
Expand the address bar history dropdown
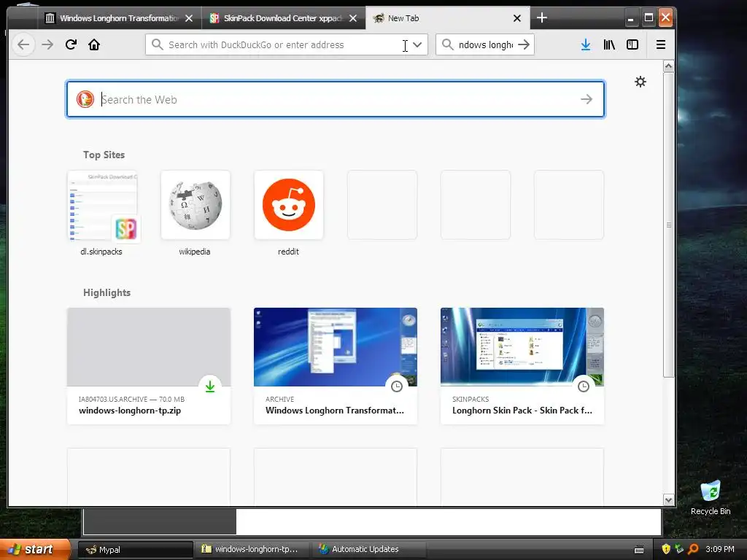417,44
